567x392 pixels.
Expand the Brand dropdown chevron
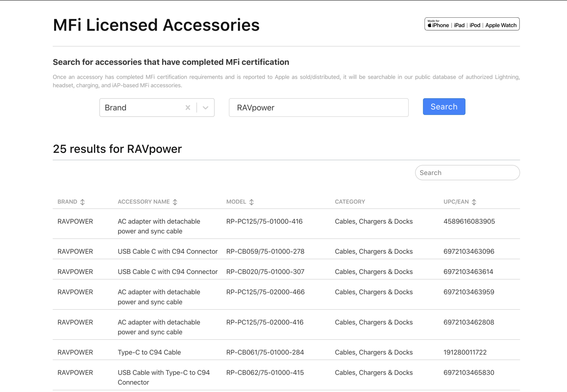206,108
